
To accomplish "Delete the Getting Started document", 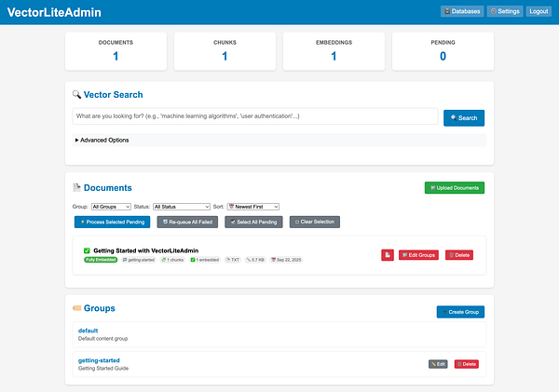I will [459, 255].
